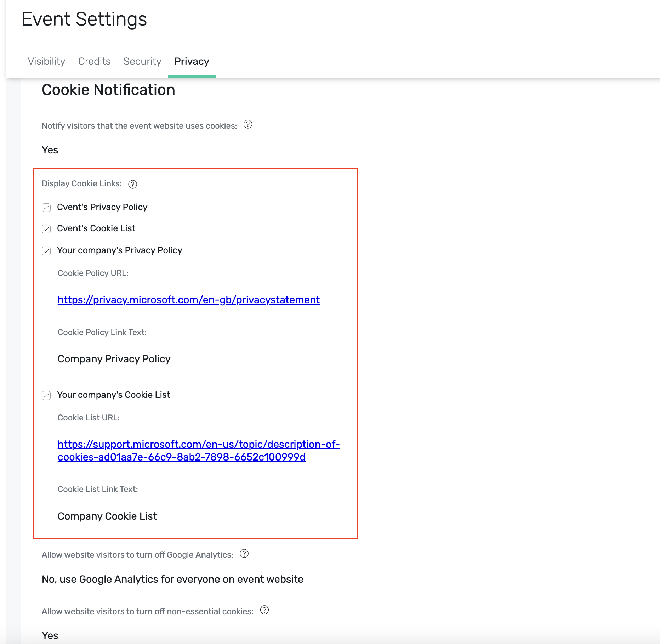This screenshot has width=660, height=644.
Task: Click 'Allow website visitors to turn off non-essential cookies' label
Action: (148, 611)
